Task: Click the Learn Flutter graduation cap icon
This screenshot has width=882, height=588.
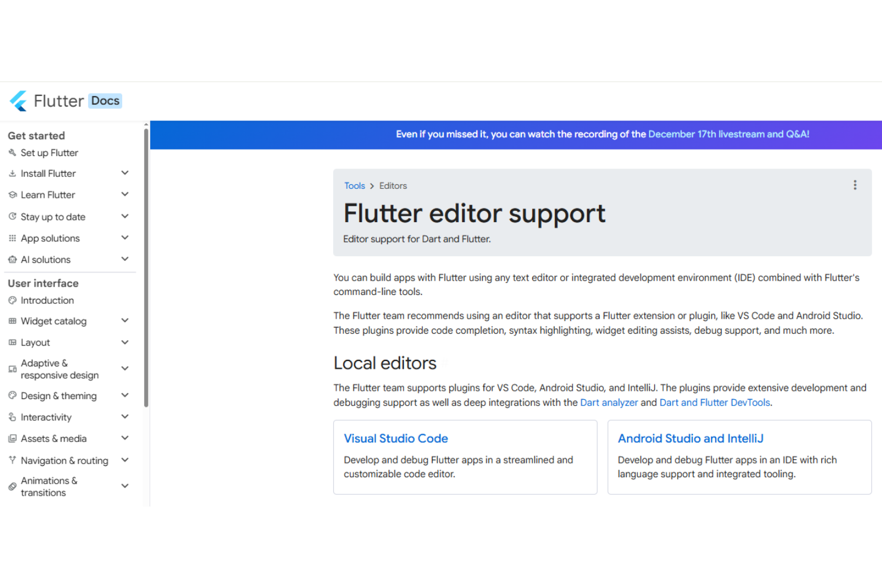Action: click(12, 195)
